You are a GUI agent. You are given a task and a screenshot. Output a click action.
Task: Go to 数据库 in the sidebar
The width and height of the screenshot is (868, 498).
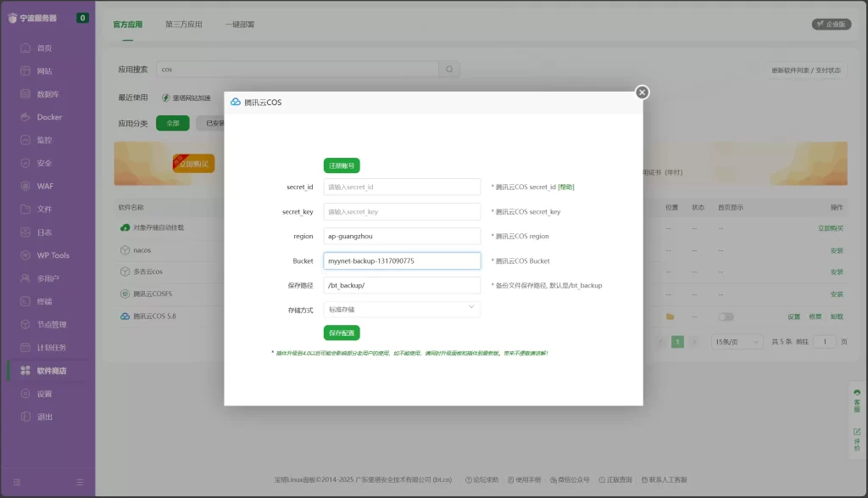[47, 94]
